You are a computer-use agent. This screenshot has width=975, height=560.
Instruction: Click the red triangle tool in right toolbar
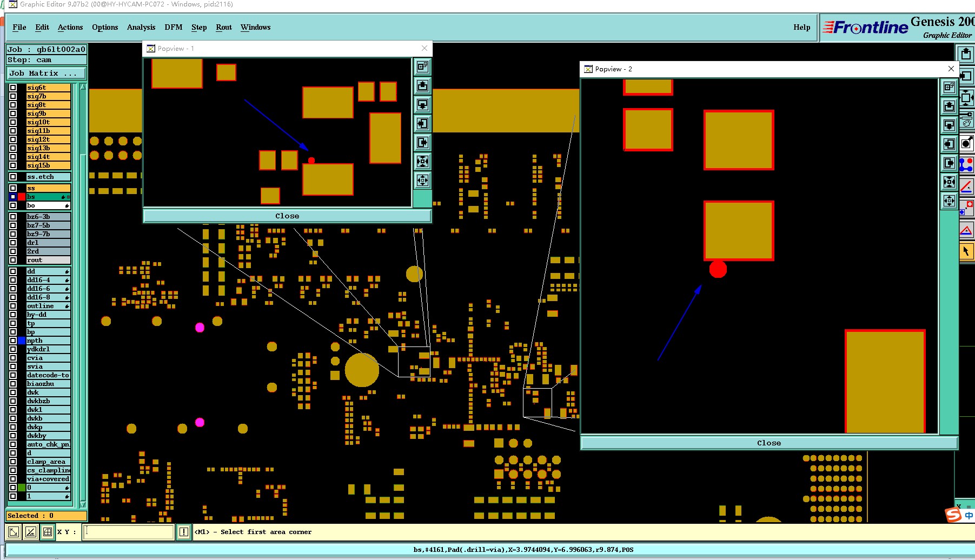[x=966, y=230]
